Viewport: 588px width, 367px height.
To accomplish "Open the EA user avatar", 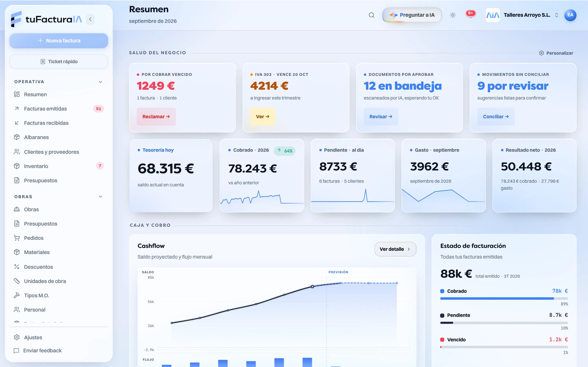I will click(570, 15).
